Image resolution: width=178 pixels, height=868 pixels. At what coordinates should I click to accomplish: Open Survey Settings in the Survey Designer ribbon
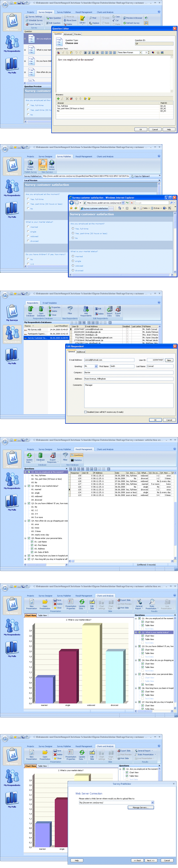[x=34, y=17]
